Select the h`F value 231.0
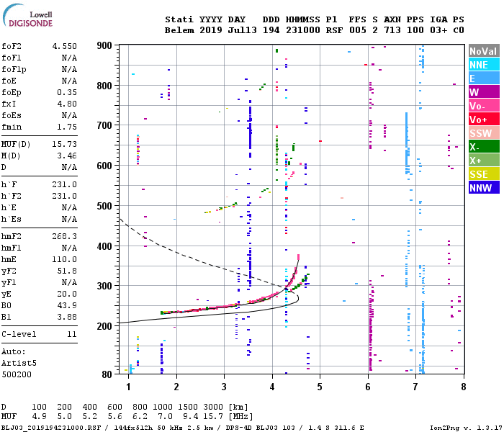 [x=65, y=184]
